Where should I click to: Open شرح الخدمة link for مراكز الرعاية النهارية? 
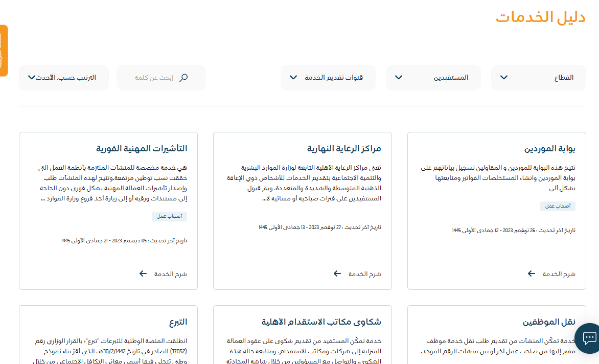[364, 274]
